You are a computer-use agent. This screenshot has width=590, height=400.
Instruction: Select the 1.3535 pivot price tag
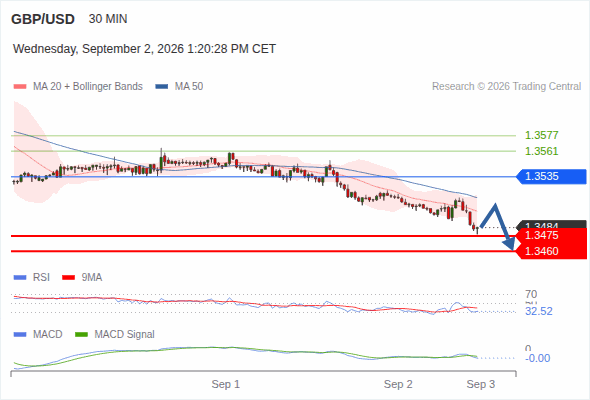[551, 176]
